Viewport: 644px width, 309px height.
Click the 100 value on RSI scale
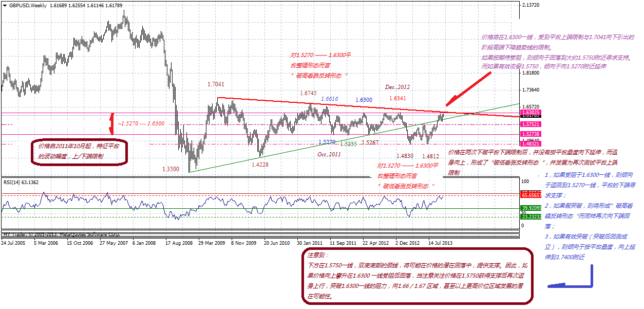[x=525, y=181]
